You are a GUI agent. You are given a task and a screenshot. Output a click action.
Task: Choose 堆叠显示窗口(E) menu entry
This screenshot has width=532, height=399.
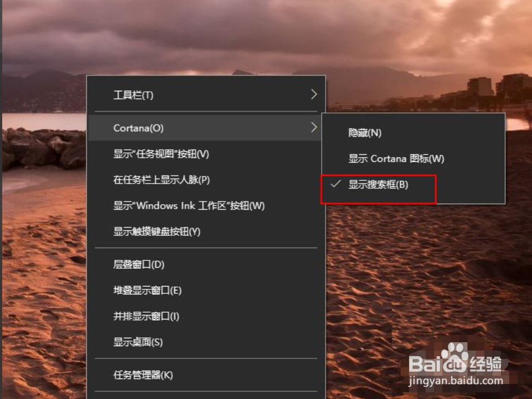(x=206, y=290)
